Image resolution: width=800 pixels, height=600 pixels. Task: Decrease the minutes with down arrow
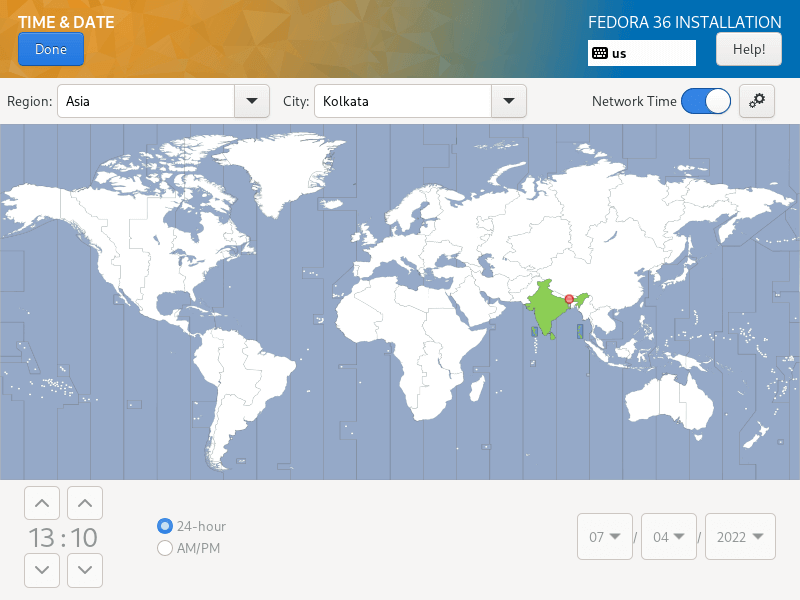click(85, 570)
